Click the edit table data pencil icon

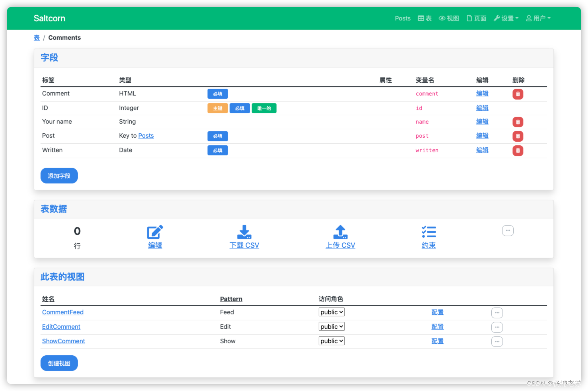coord(155,232)
